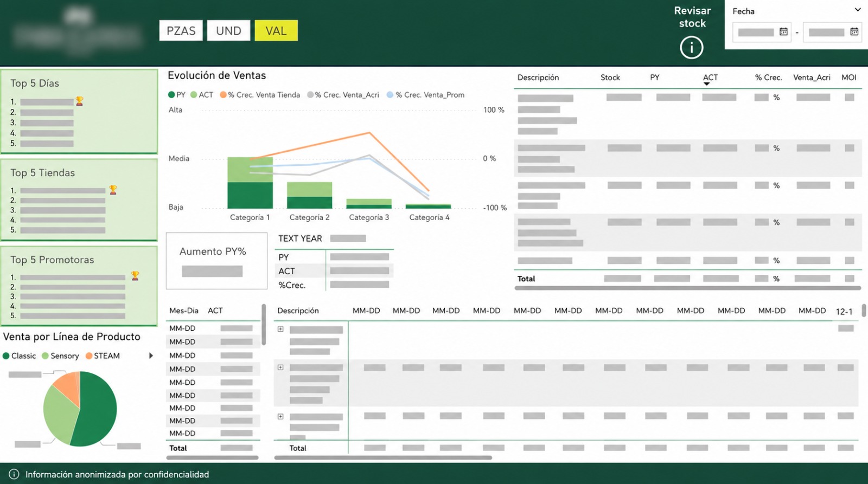Sort by % Crec. column header
The height and width of the screenshot is (484, 868).
click(768, 78)
